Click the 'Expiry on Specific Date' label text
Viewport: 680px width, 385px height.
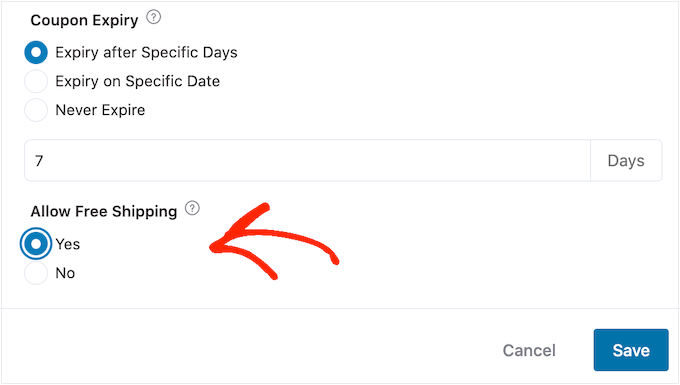pos(137,82)
